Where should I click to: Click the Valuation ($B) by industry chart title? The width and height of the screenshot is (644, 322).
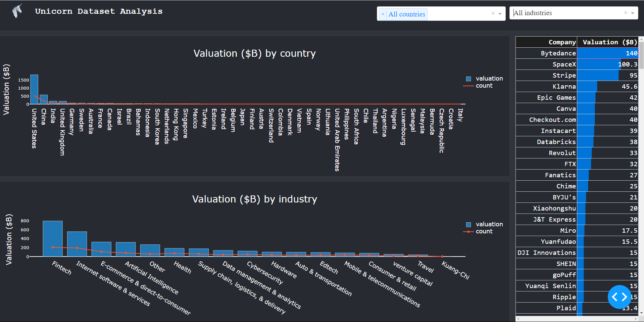click(x=254, y=199)
